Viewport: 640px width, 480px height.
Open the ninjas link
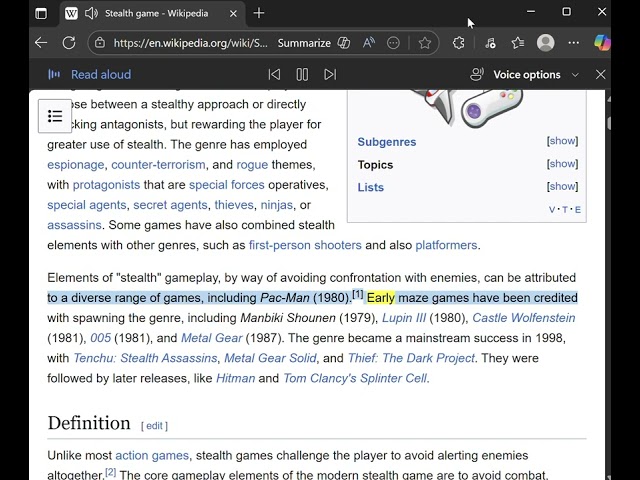pos(276,205)
